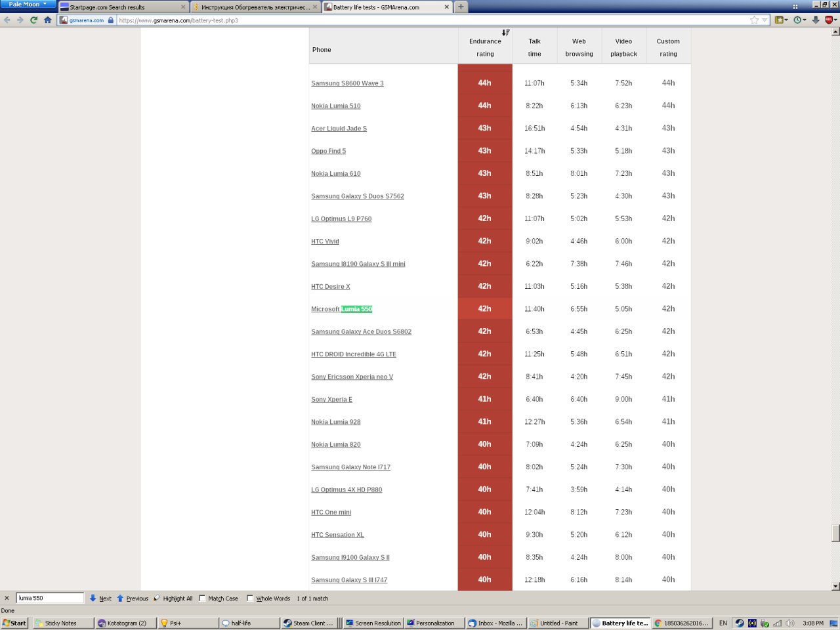Open the HTC One mini link
840x630 pixels.
[x=331, y=513]
